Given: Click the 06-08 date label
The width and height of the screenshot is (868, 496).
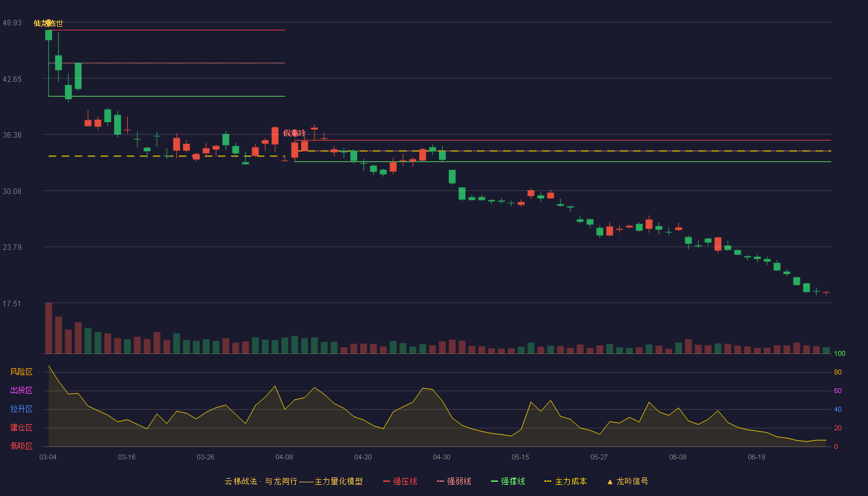Looking at the screenshot, I should click(678, 457).
